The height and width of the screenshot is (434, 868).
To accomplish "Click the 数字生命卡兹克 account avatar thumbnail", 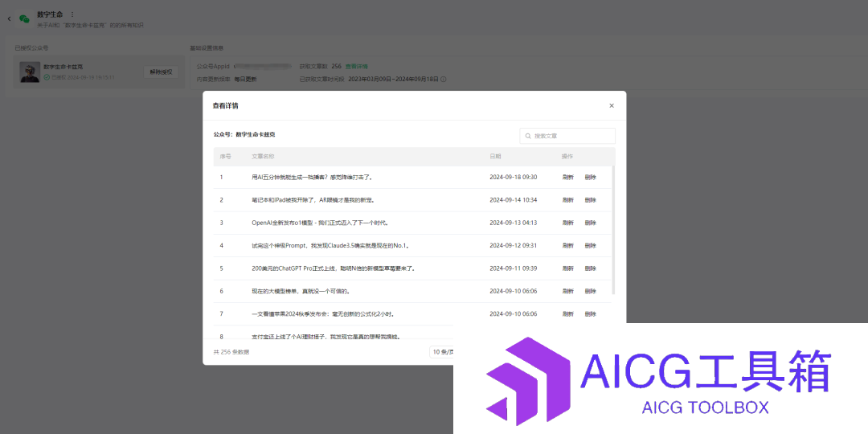I will coord(30,72).
